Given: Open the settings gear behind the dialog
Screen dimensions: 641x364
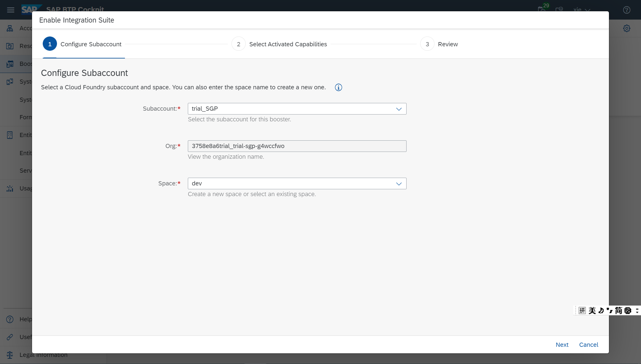Looking at the screenshot, I should point(627,28).
